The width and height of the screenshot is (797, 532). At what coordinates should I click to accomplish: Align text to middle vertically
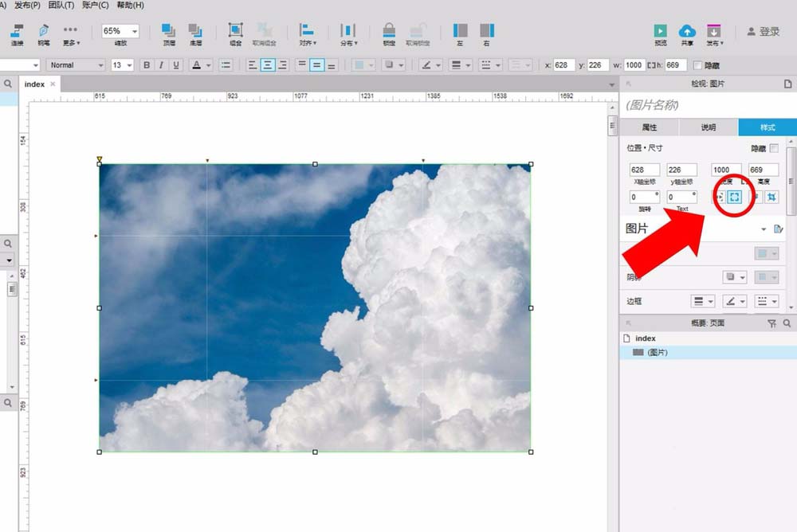316,65
